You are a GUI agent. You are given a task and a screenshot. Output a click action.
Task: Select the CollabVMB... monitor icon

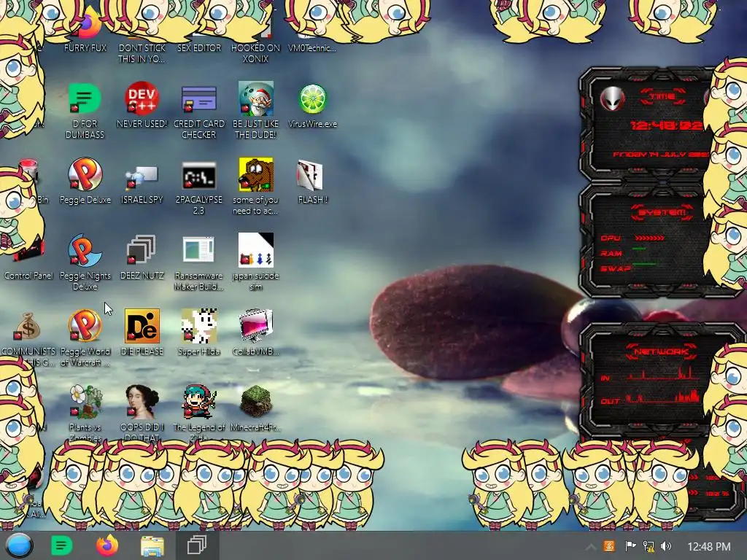(x=256, y=326)
